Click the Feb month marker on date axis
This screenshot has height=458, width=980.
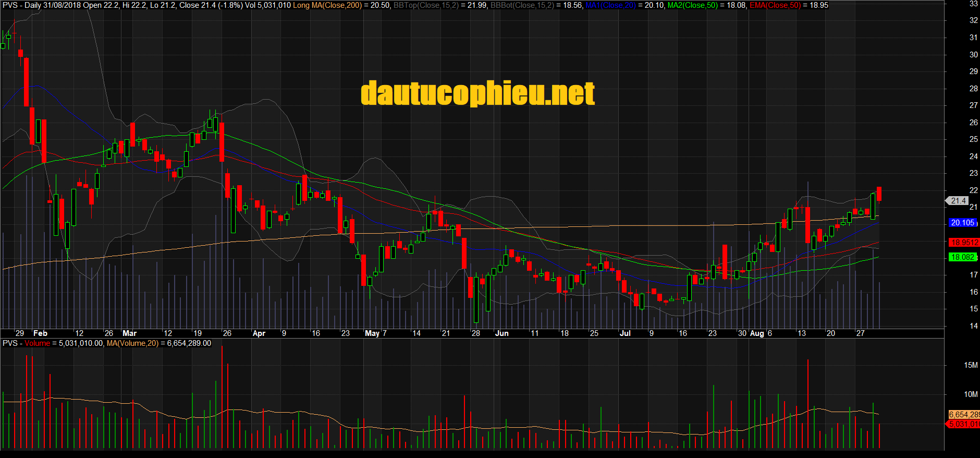(40, 333)
